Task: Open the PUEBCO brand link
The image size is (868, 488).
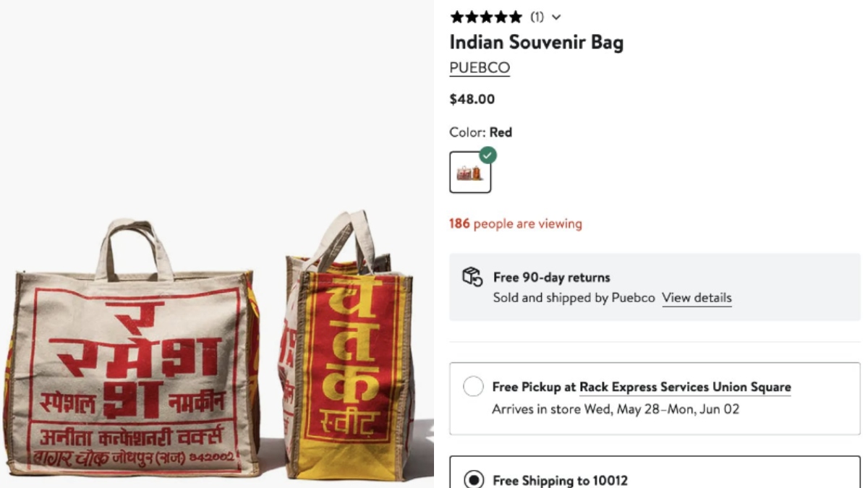Action: pyautogui.click(x=480, y=68)
